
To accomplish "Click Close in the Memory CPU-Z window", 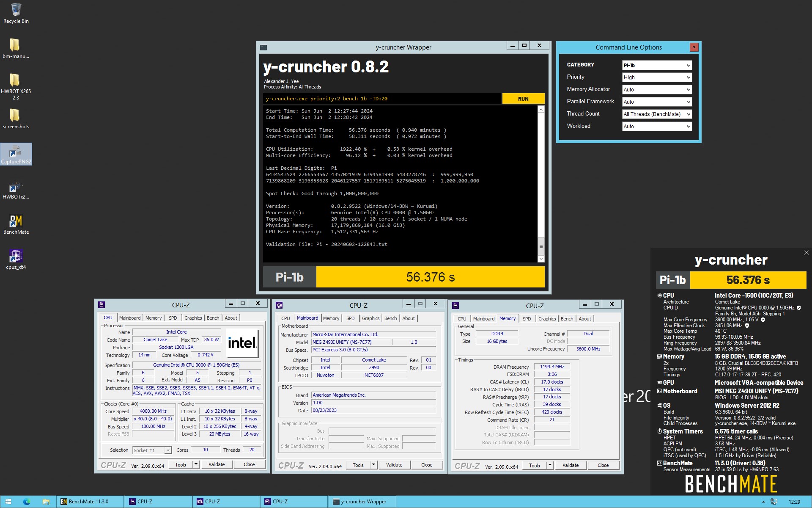I will pyautogui.click(x=603, y=465).
